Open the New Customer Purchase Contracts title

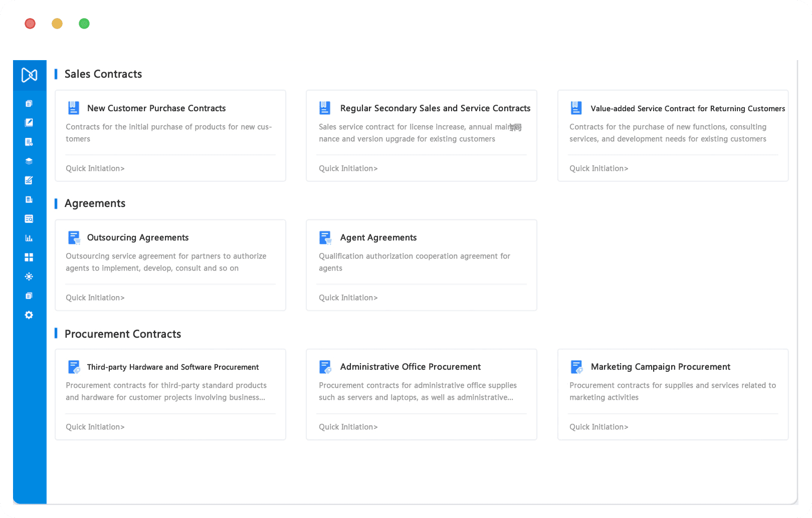coord(156,108)
